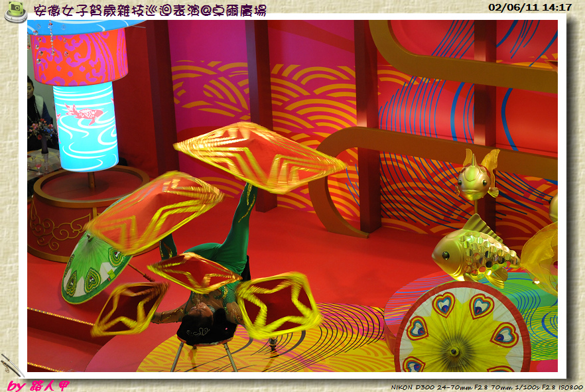Click the NIKON D300 EXIF info line
This screenshot has height=392, width=585.
(x=487, y=387)
